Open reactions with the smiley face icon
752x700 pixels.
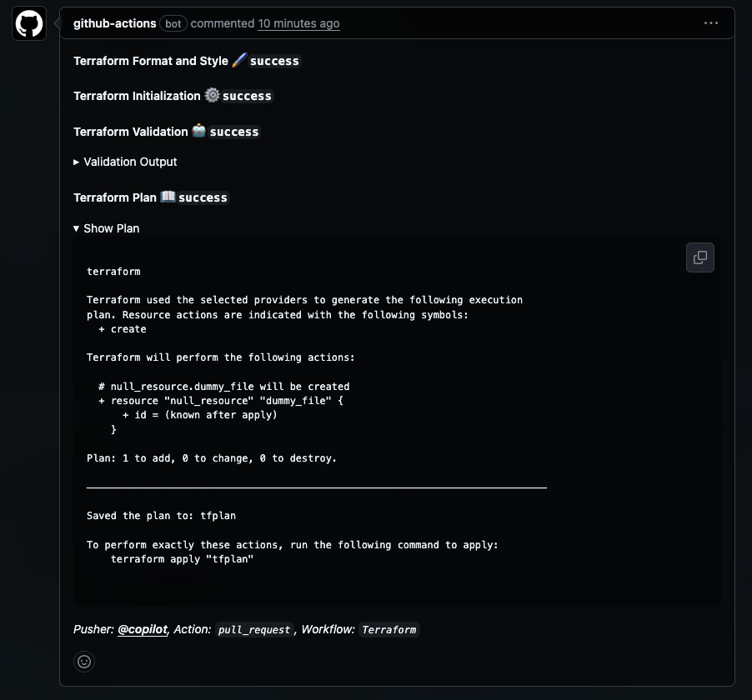84,661
